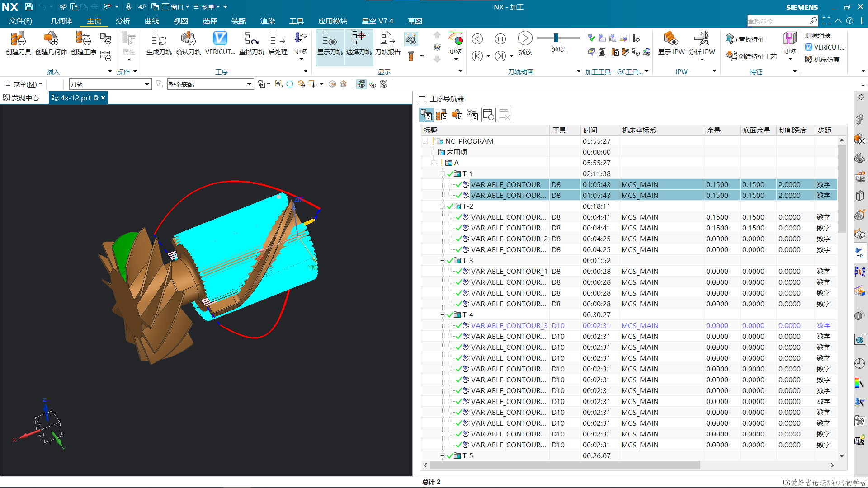The image size is (868, 488).
Task: Click the 创建工序 icon
Action: pos(84,43)
